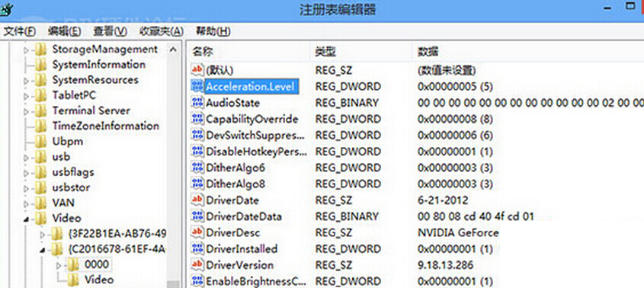644x288 pixels.
Task: Expand the TabletPC key
Action: click(26, 96)
